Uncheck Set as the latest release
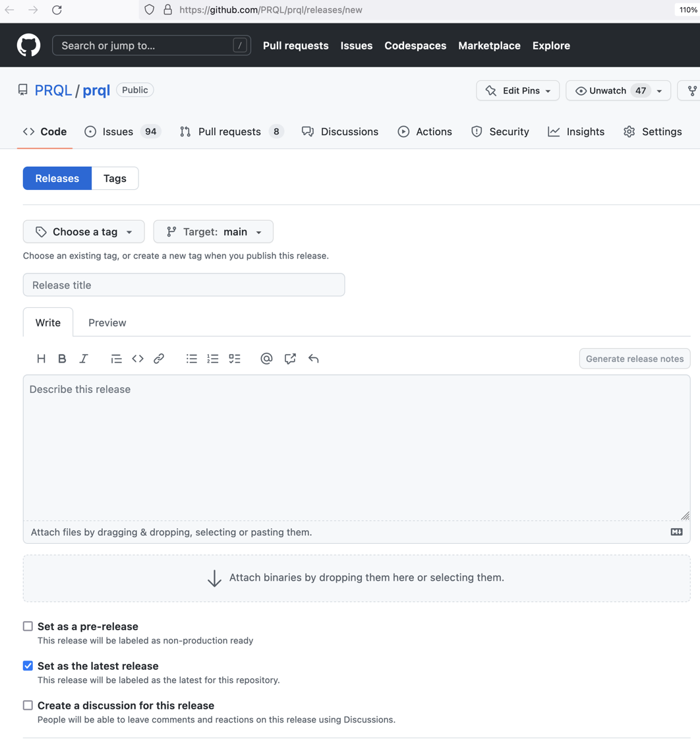Viewport: 700px width, 739px height. 28,665
